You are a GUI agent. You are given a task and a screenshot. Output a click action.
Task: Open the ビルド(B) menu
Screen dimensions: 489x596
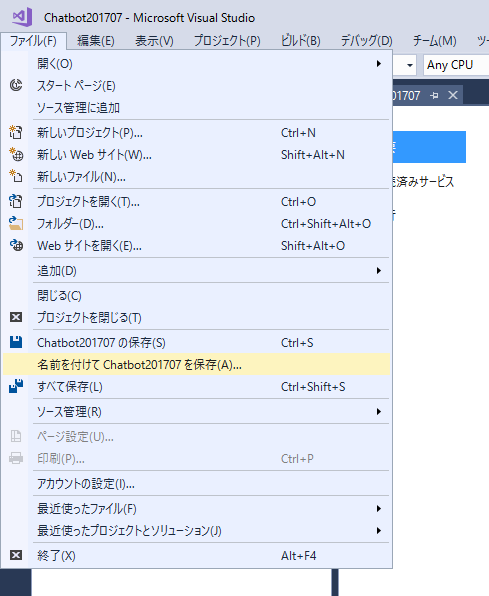click(301, 40)
